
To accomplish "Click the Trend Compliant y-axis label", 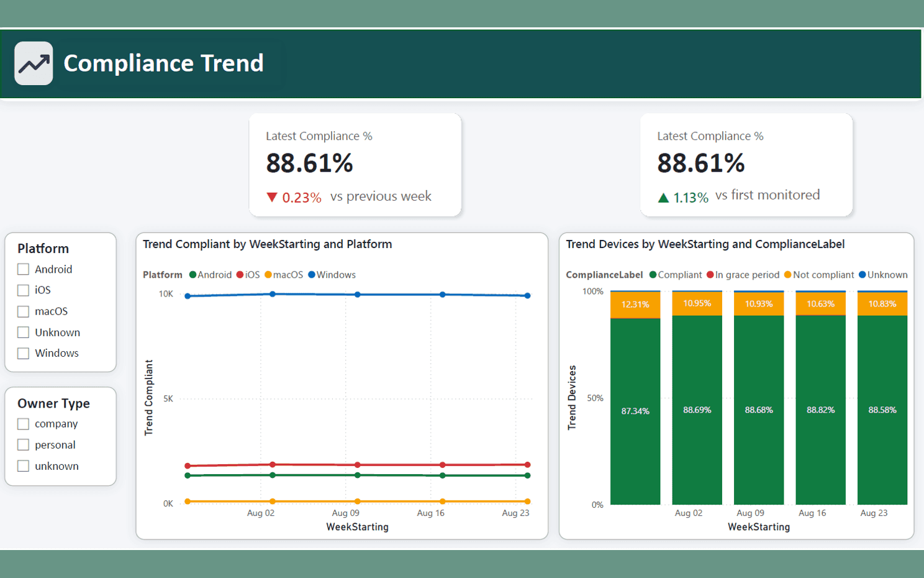I will pyautogui.click(x=148, y=397).
